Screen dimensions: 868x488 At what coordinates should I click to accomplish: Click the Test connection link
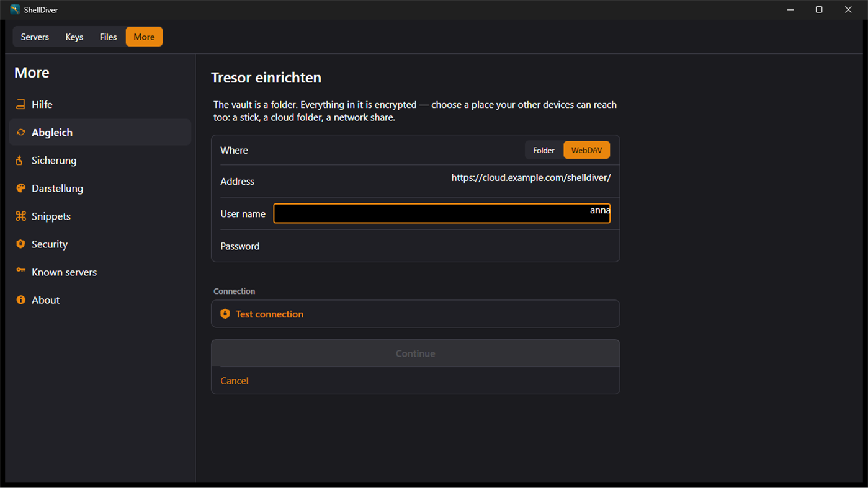tap(415, 314)
